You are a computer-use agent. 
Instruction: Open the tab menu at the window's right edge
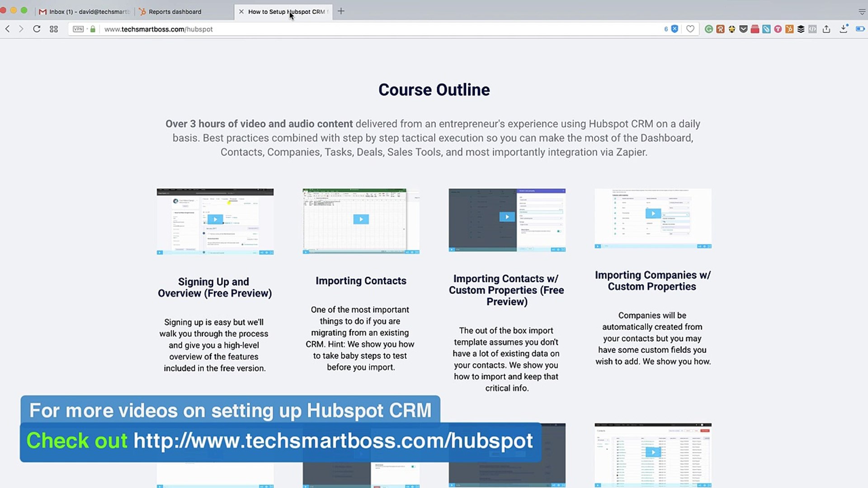pyautogui.click(x=862, y=12)
